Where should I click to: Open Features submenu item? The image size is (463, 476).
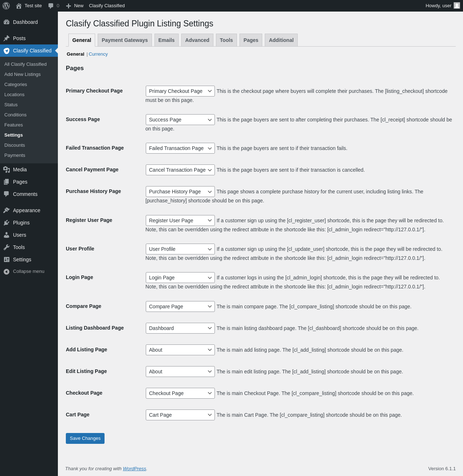(x=29, y=125)
